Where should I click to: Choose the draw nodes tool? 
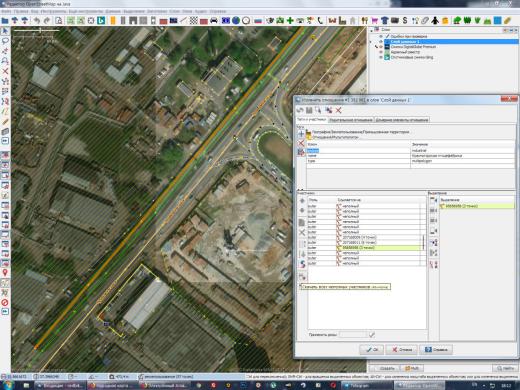click(x=5, y=51)
